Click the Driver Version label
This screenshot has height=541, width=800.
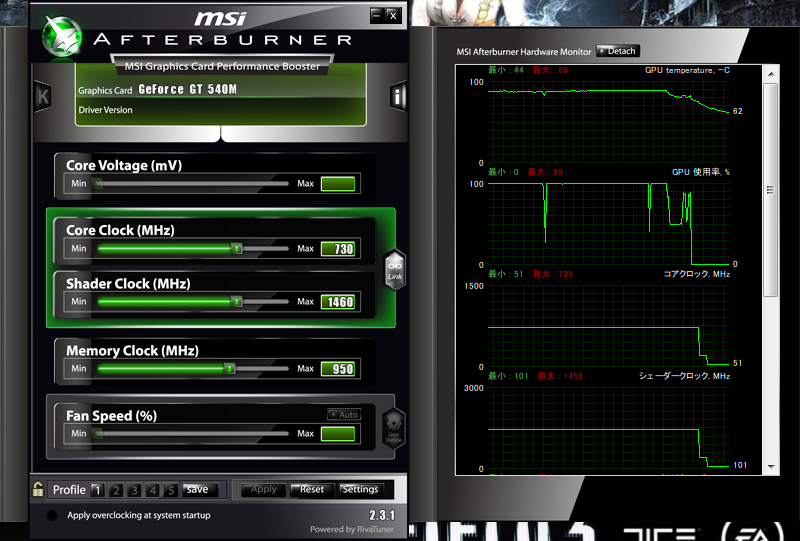pos(105,110)
